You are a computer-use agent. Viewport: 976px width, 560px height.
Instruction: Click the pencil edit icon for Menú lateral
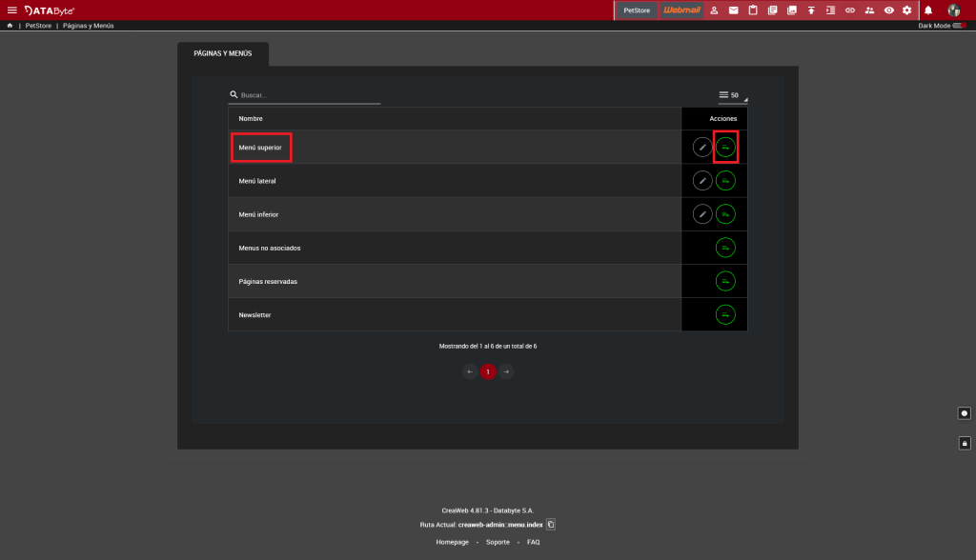click(702, 181)
